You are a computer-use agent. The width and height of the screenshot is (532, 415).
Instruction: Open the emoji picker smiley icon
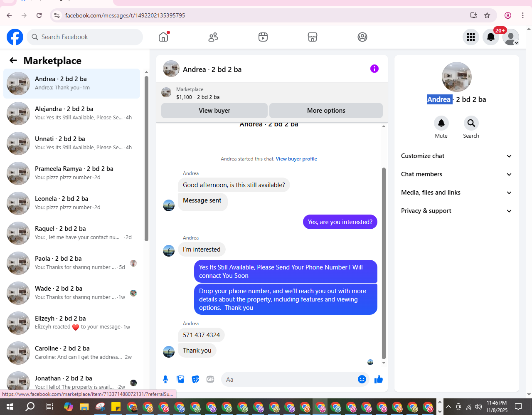coord(362,379)
